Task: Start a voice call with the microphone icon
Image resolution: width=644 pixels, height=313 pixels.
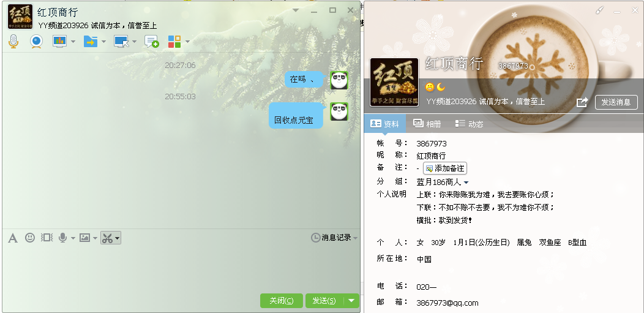Action: pyautogui.click(x=13, y=41)
